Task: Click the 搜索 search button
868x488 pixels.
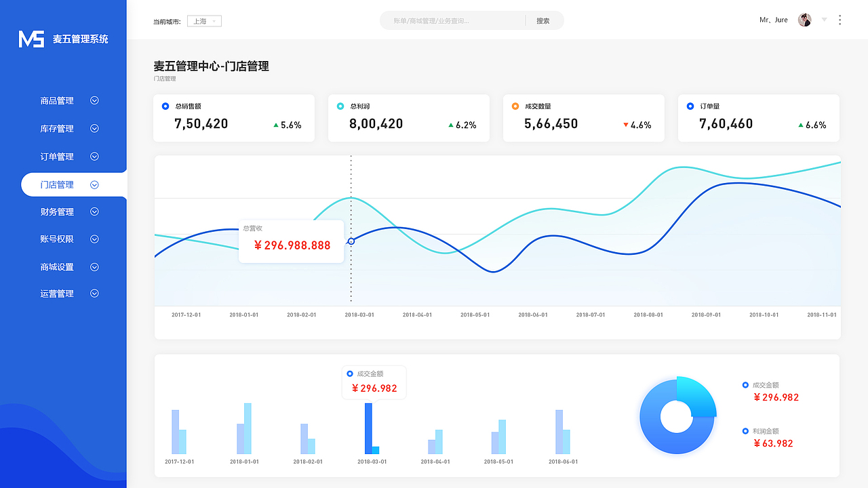Action: 543,21
